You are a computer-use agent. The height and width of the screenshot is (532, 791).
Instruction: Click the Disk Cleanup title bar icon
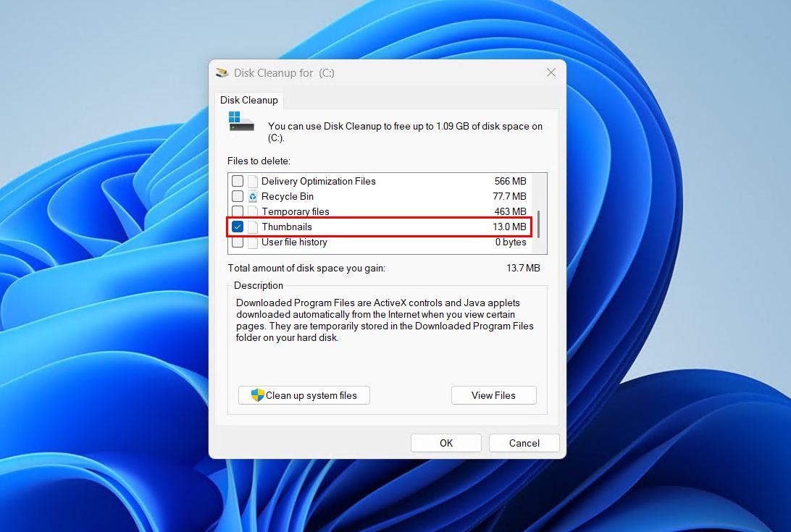tap(222, 72)
